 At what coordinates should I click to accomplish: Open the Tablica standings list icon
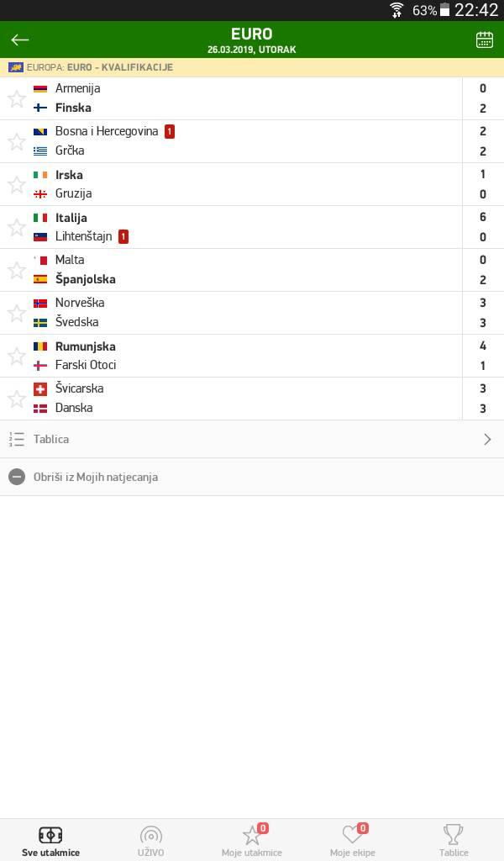17,439
